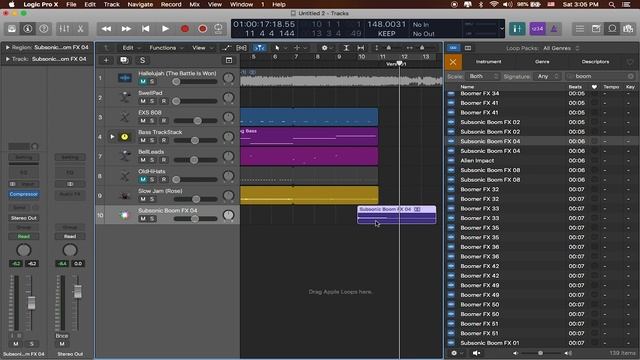Toggle the Automation view button
The width and height of the screenshot is (640, 360).
pos(226,48)
